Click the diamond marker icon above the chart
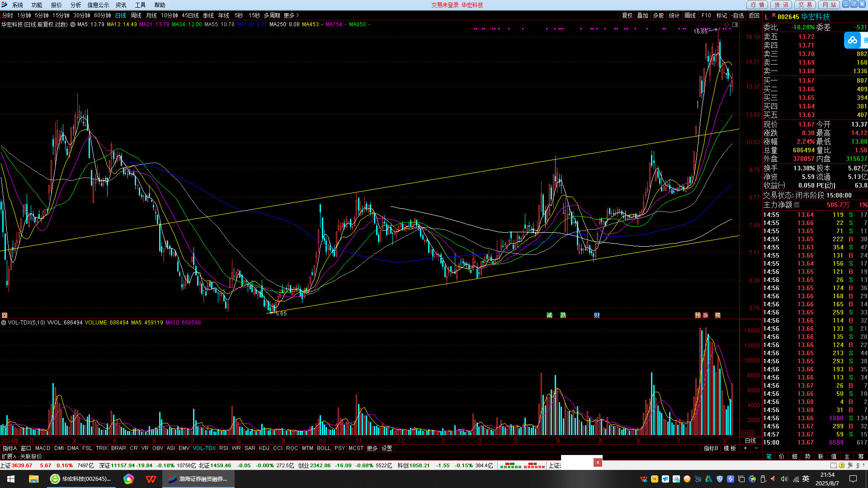 tap(726, 25)
